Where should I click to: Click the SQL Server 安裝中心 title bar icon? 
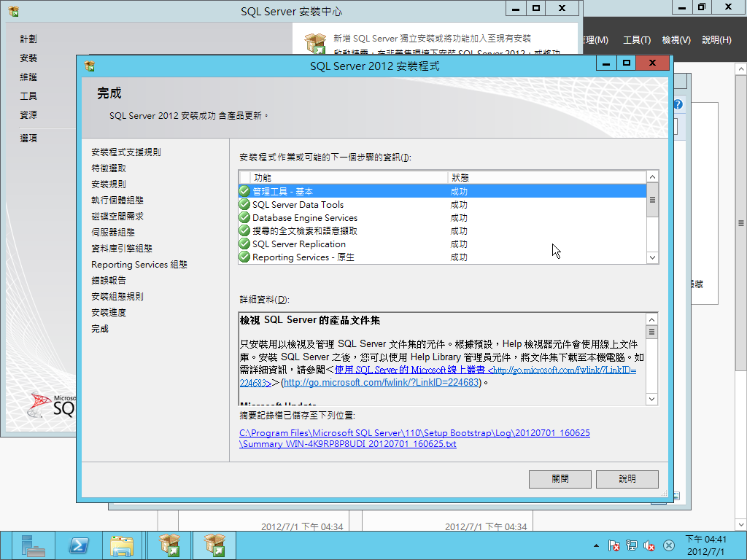coord(13,11)
